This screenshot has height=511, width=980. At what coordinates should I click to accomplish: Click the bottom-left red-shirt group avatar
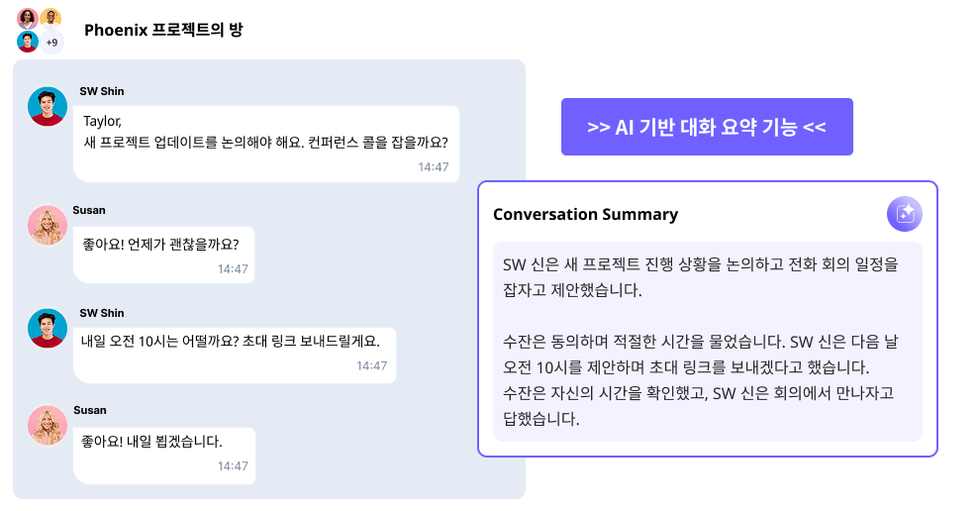[28, 42]
